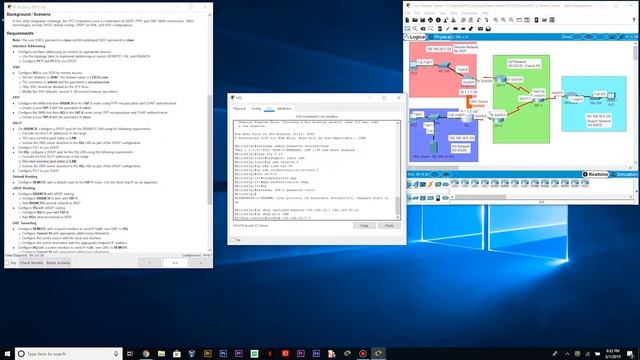Open the Attributes tab in HQ window
The width and height of the screenshot is (640, 360).
pos(284,109)
